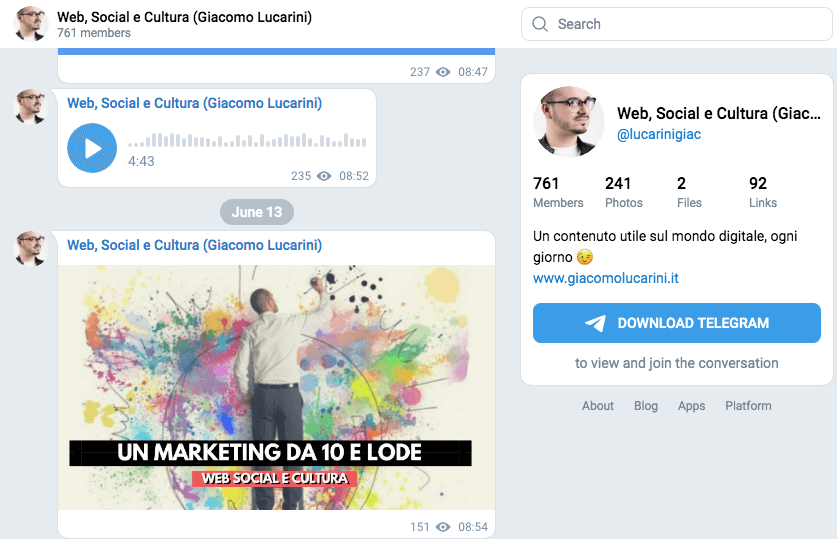Open the @lucarinigiac username link
This screenshot has height=539, width=837.
[659, 134]
